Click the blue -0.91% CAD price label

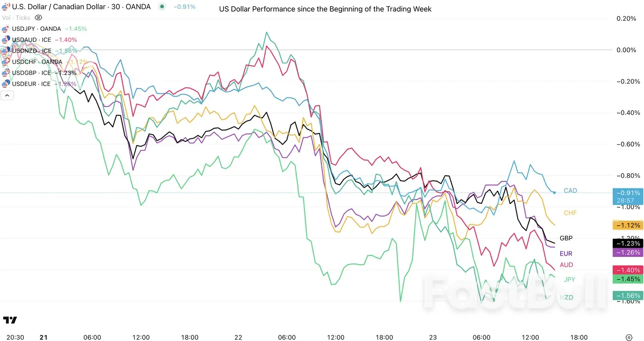627,193
